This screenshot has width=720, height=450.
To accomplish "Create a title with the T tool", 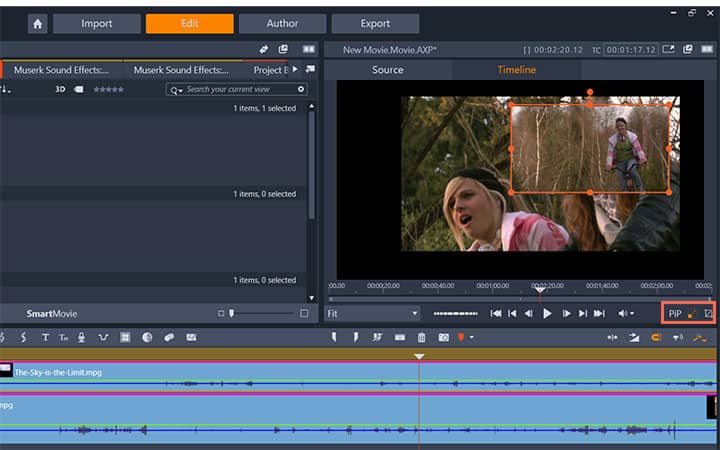I will click(45, 338).
